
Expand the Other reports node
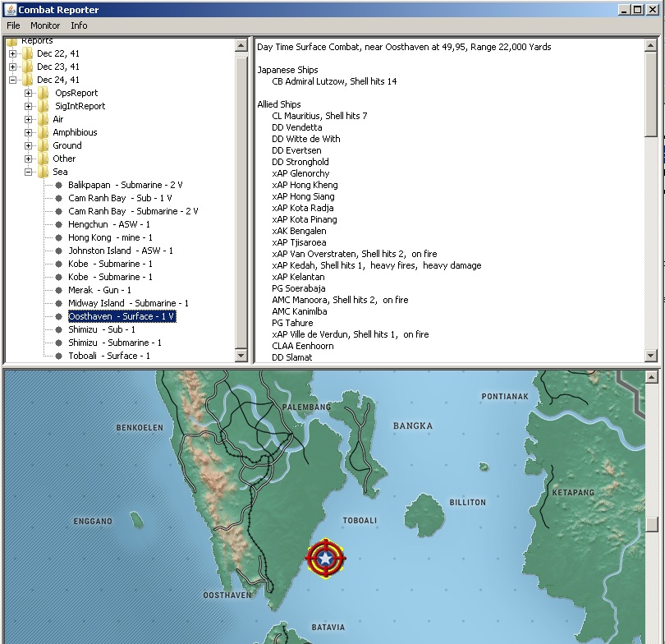pyautogui.click(x=28, y=159)
